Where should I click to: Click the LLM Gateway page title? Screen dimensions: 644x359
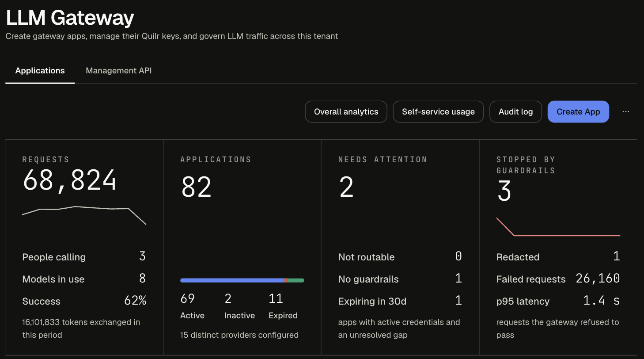click(70, 18)
